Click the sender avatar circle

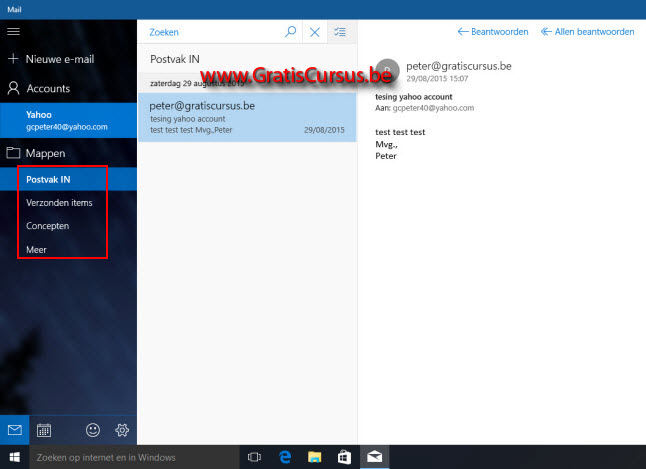(x=387, y=70)
